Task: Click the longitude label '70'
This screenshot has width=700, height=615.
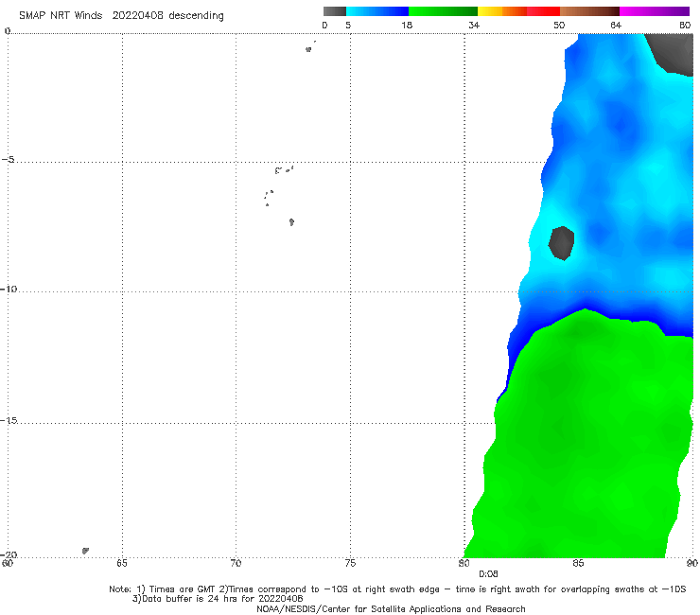Action: [x=236, y=563]
